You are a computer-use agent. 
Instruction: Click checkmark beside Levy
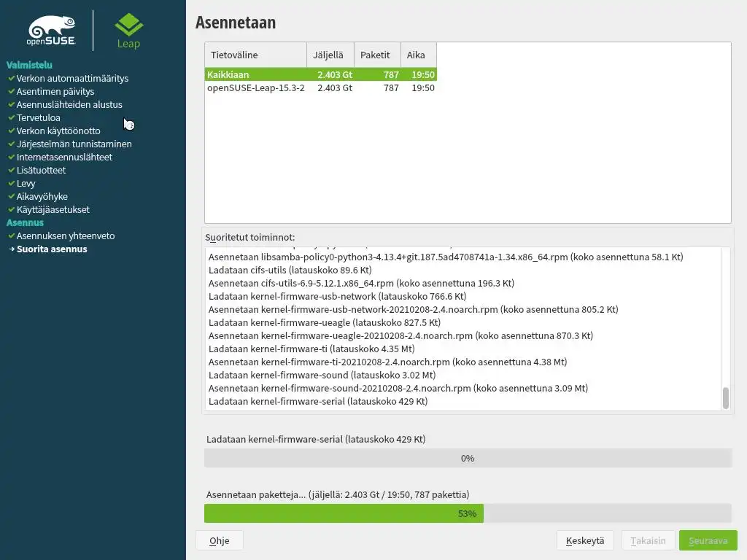coord(12,183)
